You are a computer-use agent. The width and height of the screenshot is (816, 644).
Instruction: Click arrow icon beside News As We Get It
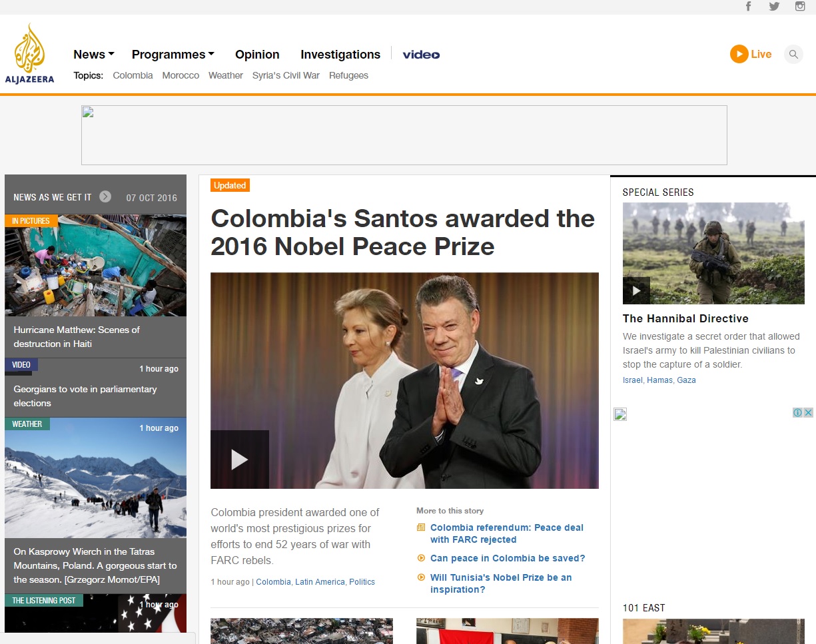pos(105,196)
